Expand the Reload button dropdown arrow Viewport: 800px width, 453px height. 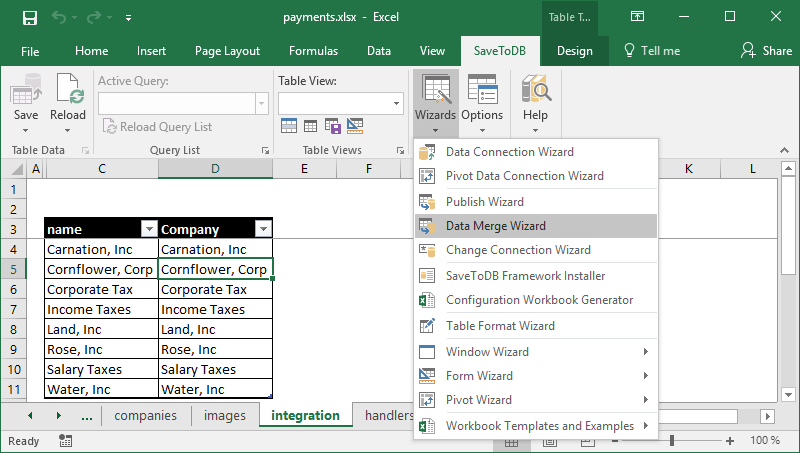(x=68, y=131)
